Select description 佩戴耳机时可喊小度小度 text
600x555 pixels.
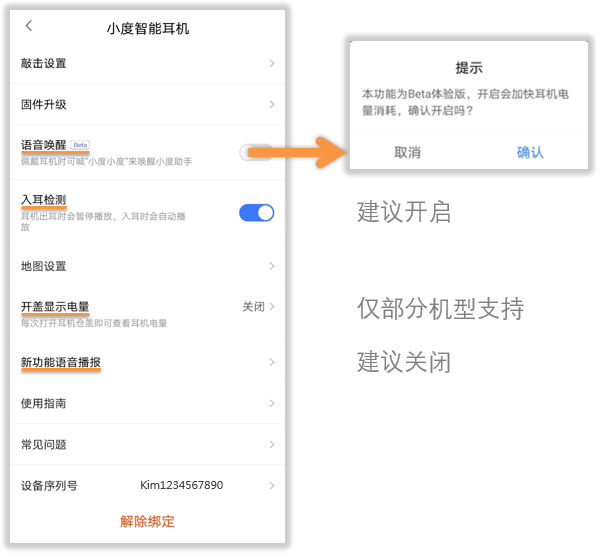coord(106,162)
